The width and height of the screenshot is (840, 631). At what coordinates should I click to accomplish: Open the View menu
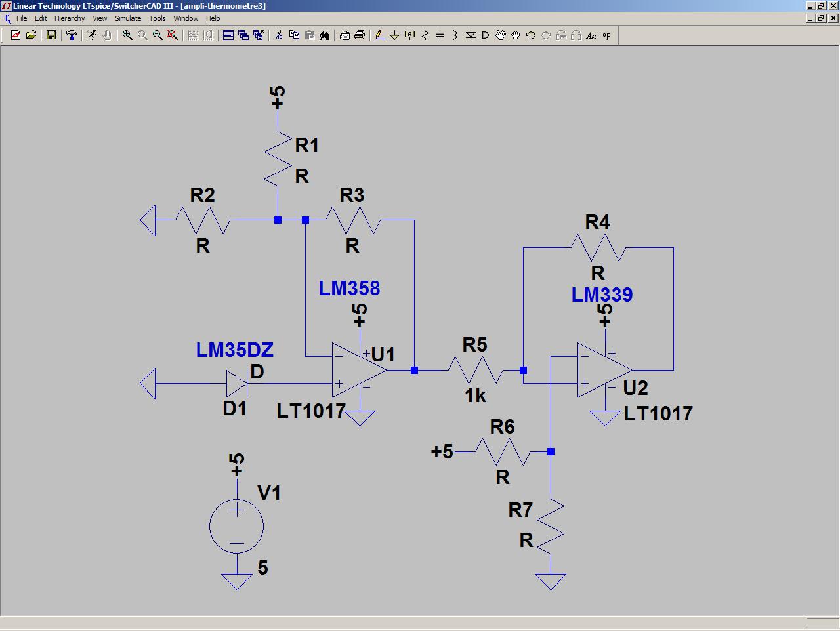pos(100,18)
